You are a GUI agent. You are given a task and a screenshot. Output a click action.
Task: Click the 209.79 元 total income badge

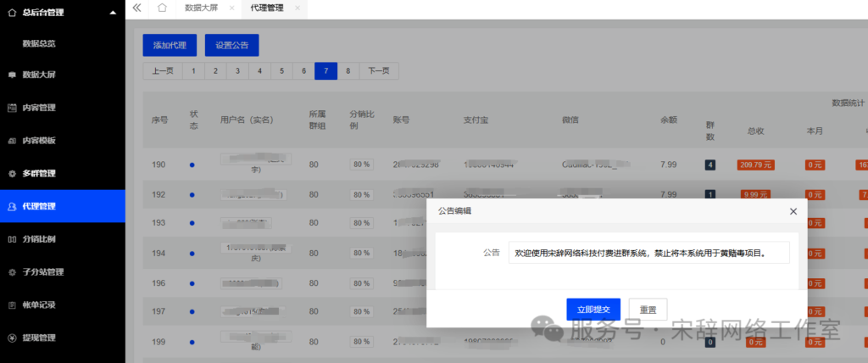755,165
